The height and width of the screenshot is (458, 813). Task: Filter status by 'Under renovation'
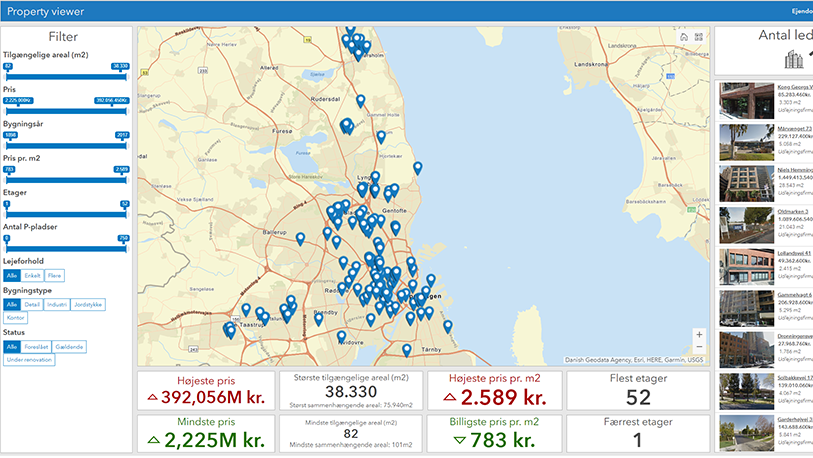27,359
